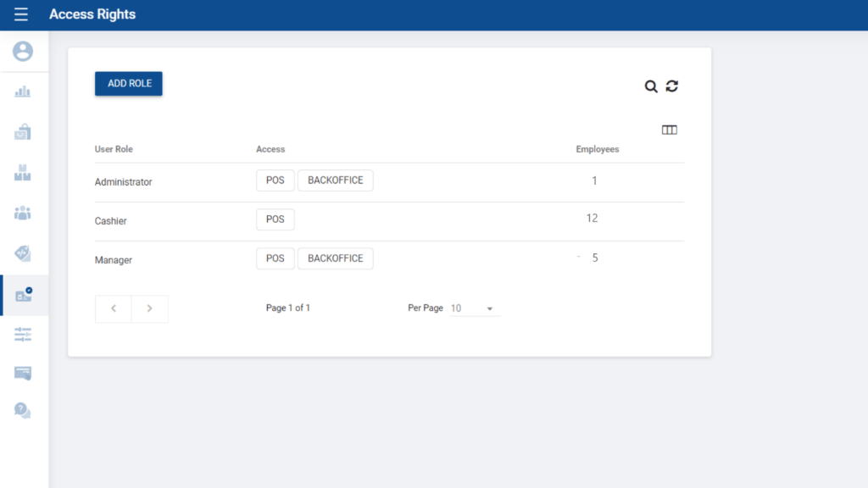The width and height of the screenshot is (868, 488).
Task: Click the ADD ROLE button
Action: point(129,84)
